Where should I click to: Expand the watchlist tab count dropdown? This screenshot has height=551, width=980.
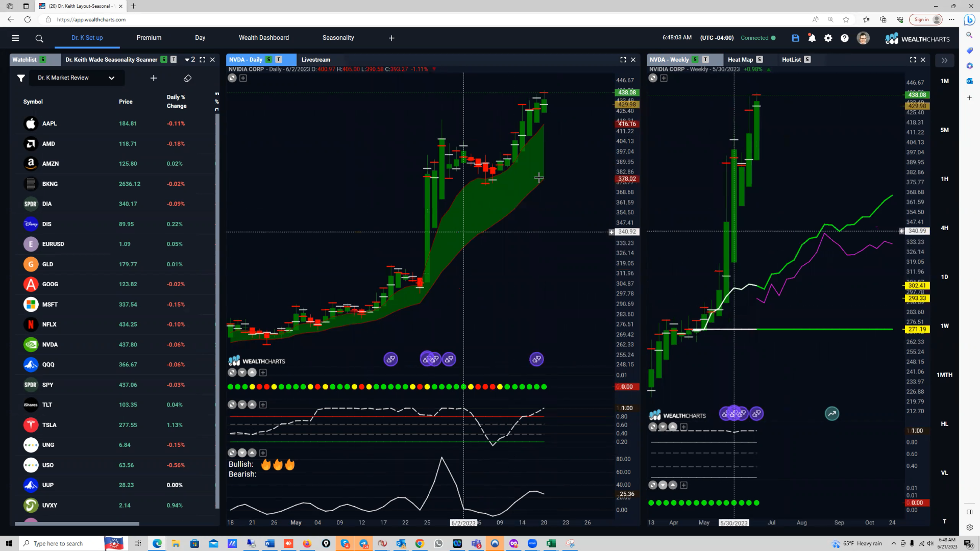(x=190, y=60)
